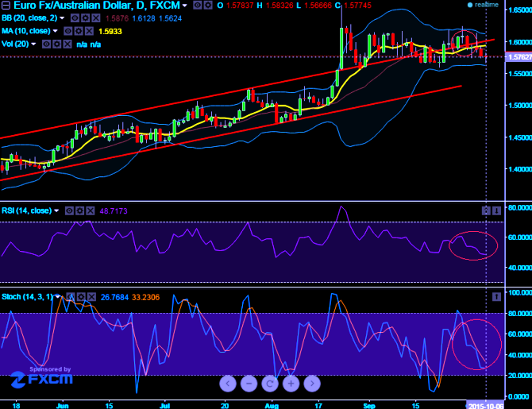This screenshot has height=409, width=532.
Task: Toggle visibility of the main EUR/AUD series
Action: click(197, 5)
